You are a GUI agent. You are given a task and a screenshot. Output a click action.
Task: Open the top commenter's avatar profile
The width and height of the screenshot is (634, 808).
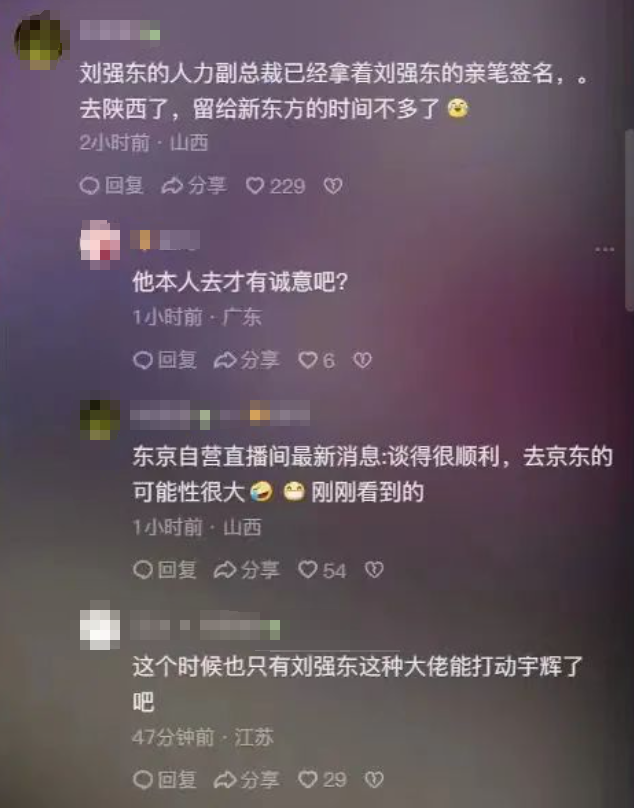[41, 40]
